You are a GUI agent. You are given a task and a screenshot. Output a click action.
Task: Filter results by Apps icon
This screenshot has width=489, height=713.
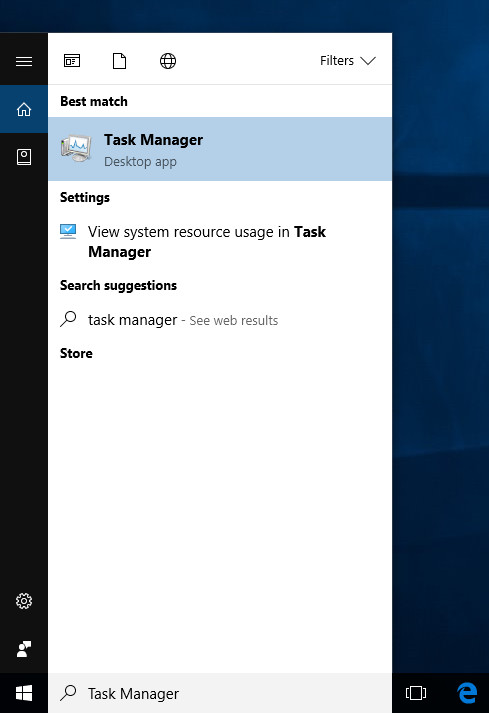(72, 60)
